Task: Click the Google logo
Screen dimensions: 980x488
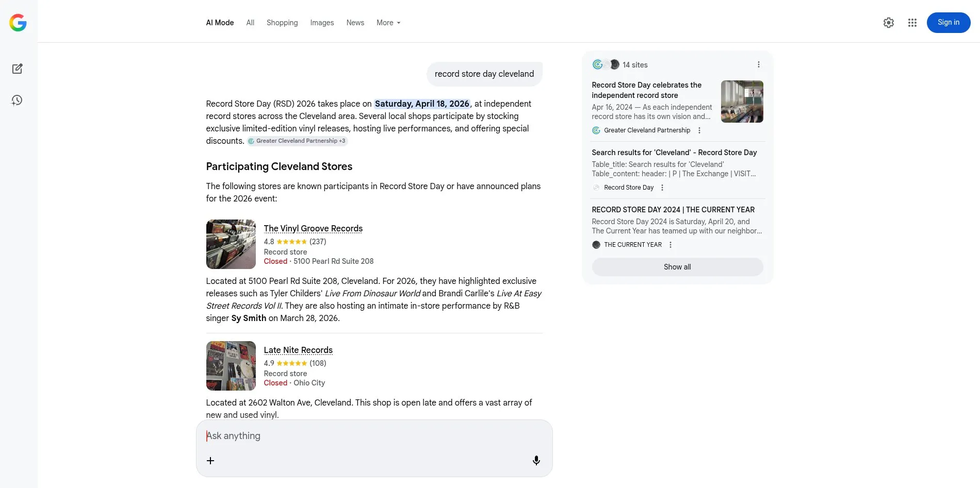Action: (18, 22)
